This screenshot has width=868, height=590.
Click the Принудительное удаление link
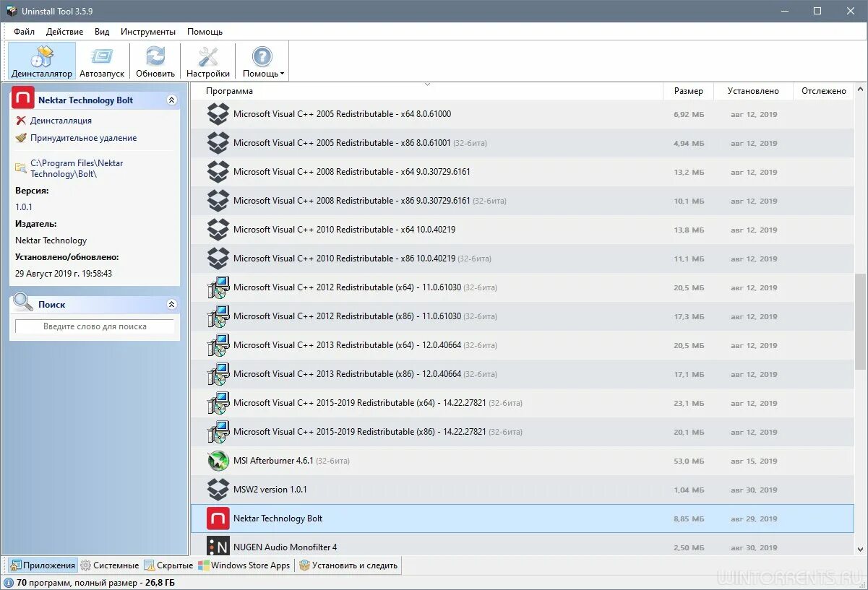tap(83, 138)
